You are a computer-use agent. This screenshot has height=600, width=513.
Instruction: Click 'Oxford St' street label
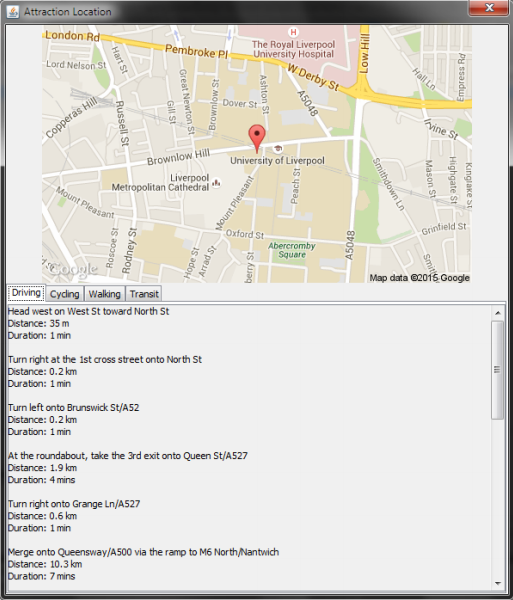pyautogui.click(x=245, y=234)
